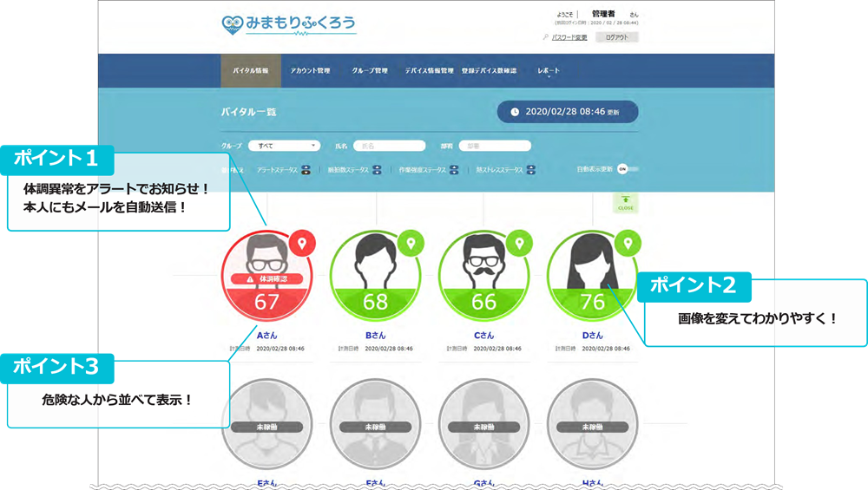The height and width of the screenshot is (490, 868).
Task: Open Bさん's avatar card
Action: coord(375,276)
